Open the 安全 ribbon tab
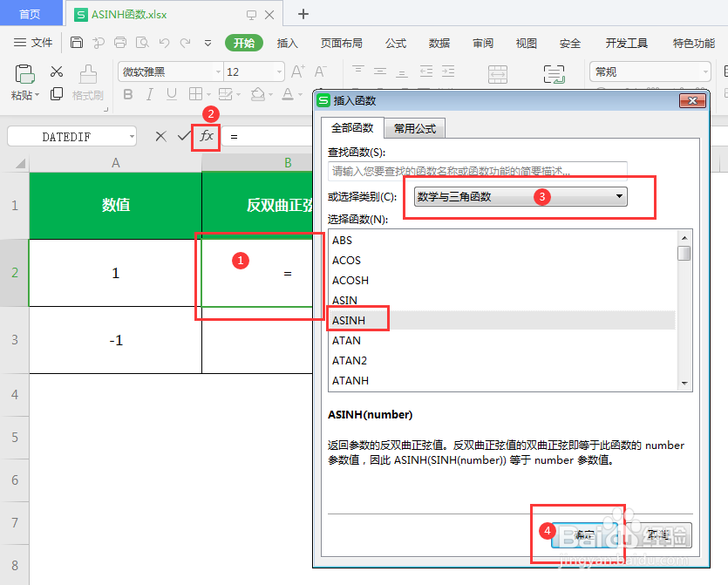The width and height of the screenshot is (728, 585). point(569,44)
